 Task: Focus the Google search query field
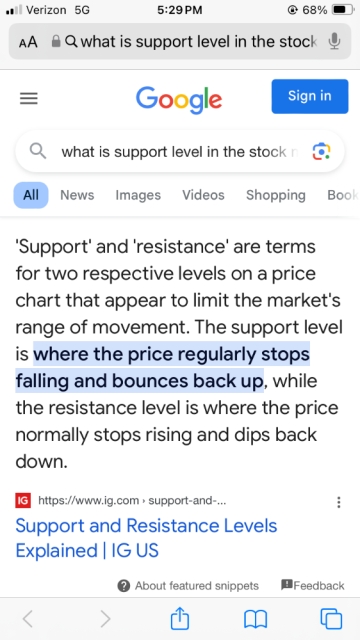coord(180,151)
